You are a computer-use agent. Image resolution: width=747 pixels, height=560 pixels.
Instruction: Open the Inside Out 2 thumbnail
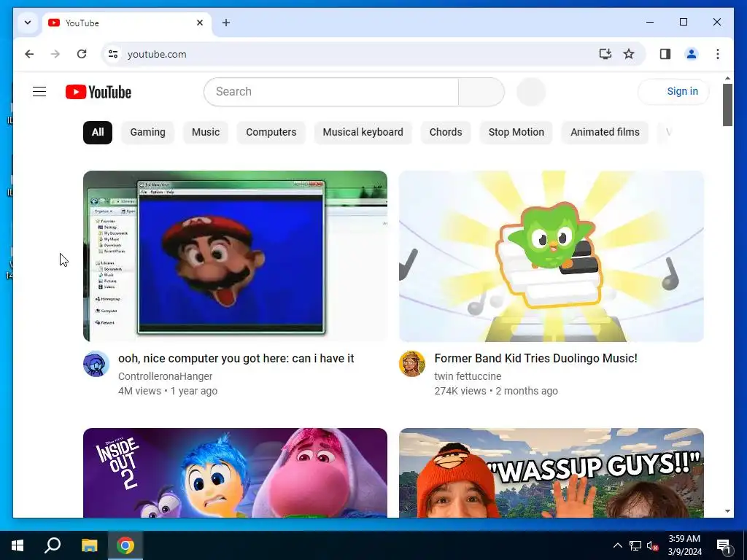[235, 472]
